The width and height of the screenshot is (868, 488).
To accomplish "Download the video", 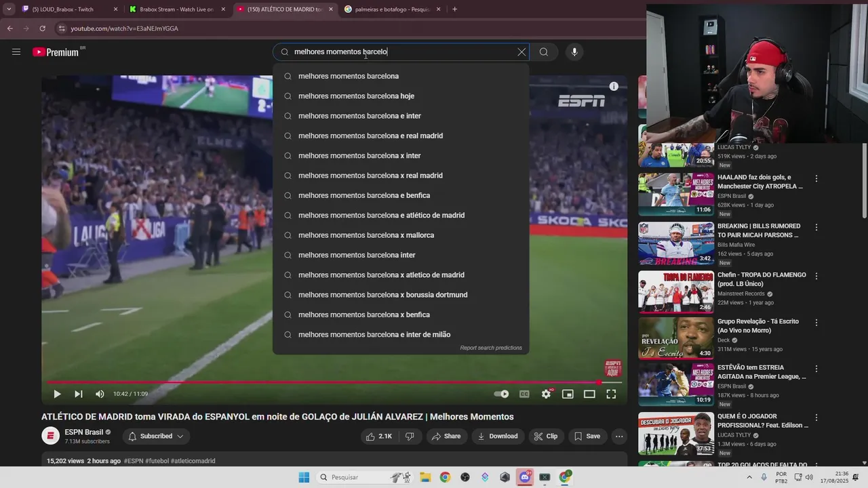I will pyautogui.click(x=498, y=436).
